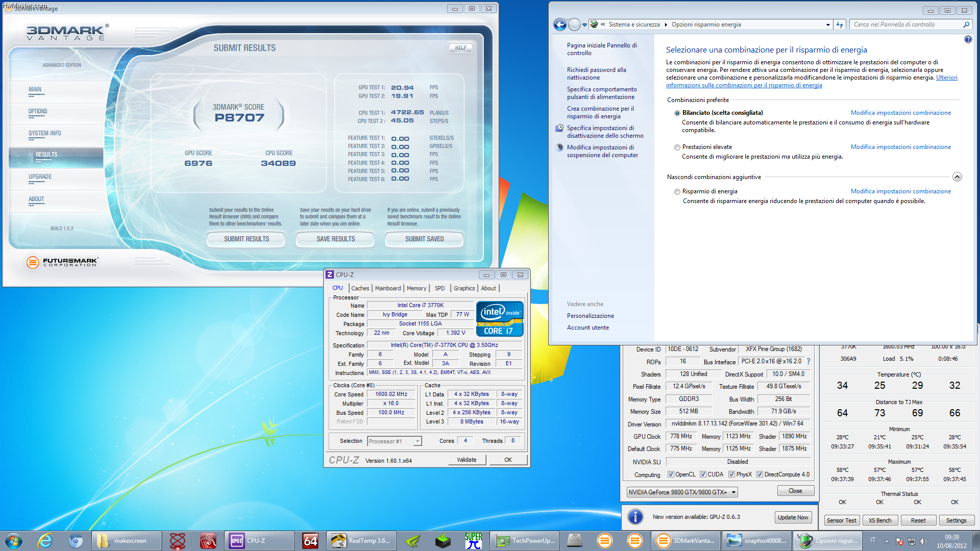Viewport: 980px width, 551px height.
Task: Open the Windows Start menu
Action: [14, 541]
